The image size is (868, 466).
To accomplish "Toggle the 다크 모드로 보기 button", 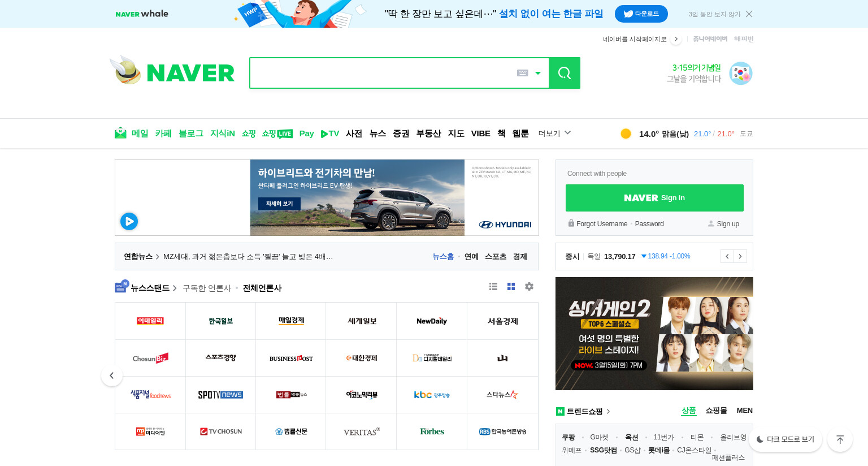I will pos(785,439).
